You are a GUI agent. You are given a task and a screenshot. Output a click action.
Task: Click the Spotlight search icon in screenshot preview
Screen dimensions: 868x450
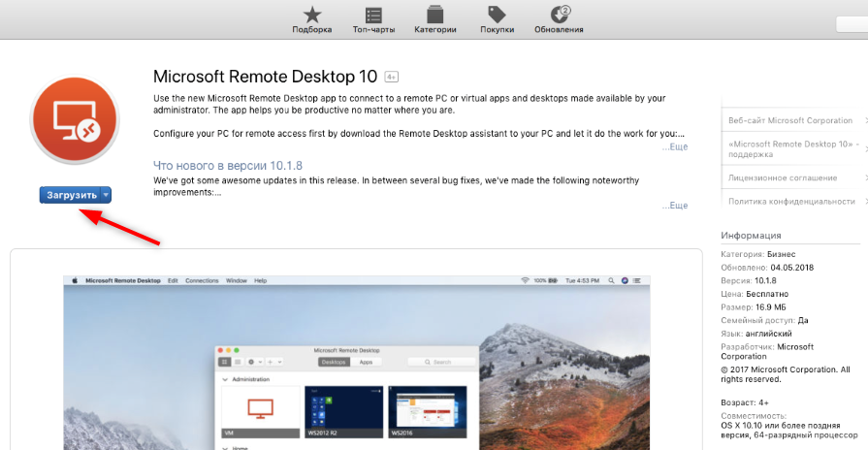[611, 280]
